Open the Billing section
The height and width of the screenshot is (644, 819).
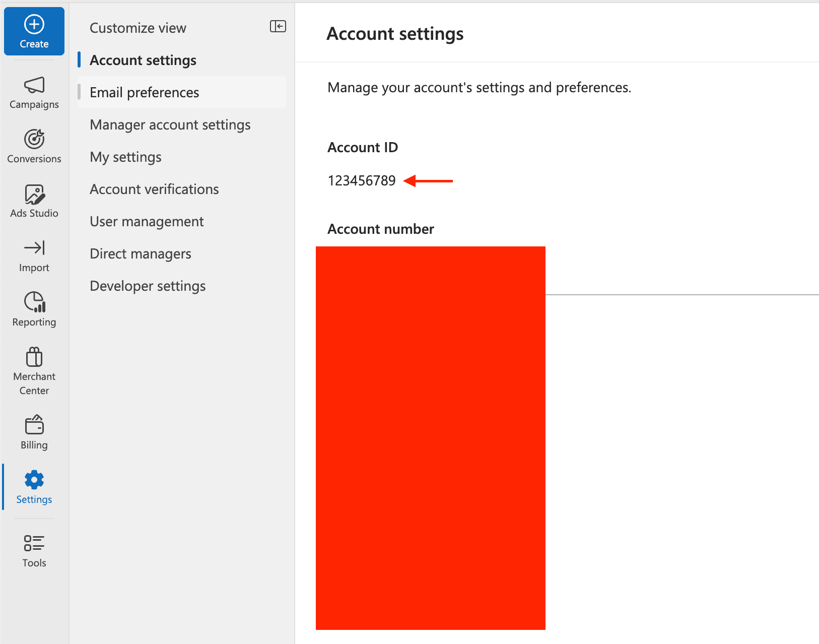pyautogui.click(x=34, y=432)
